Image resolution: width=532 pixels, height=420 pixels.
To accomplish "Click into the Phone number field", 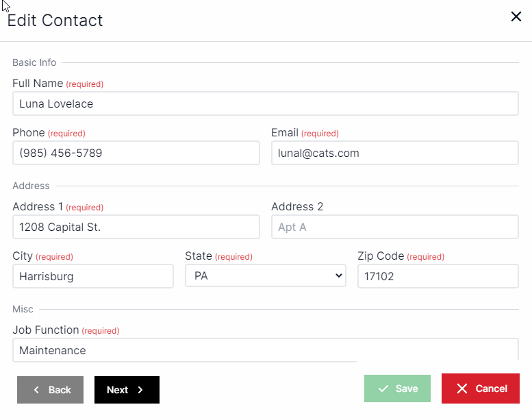I will 136,153.
